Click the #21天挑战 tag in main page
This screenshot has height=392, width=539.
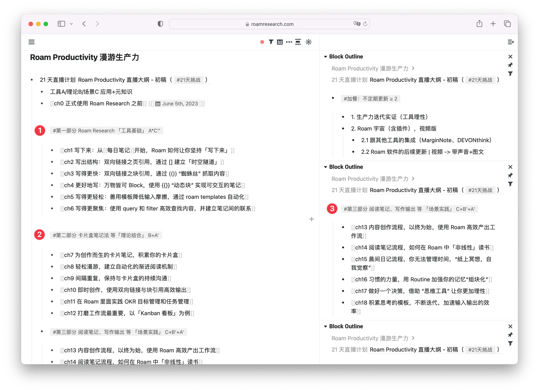pyautogui.click(x=188, y=80)
